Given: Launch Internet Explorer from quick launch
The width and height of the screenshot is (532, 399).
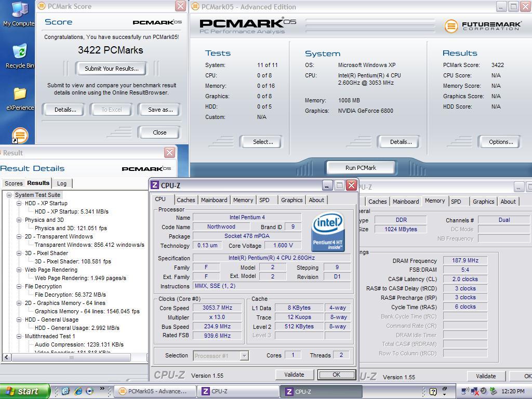Looking at the screenshot, I should click(78, 391).
